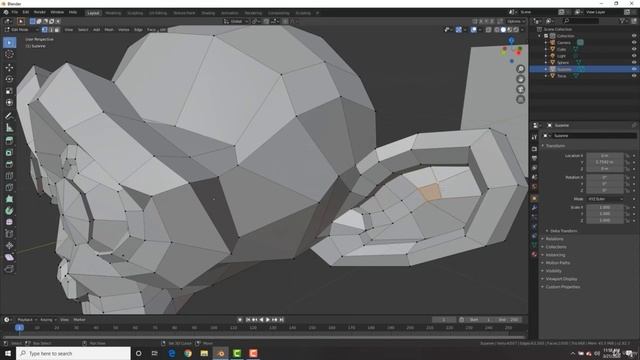
Task: Click the Windows Start button
Action: [x=8, y=353]
